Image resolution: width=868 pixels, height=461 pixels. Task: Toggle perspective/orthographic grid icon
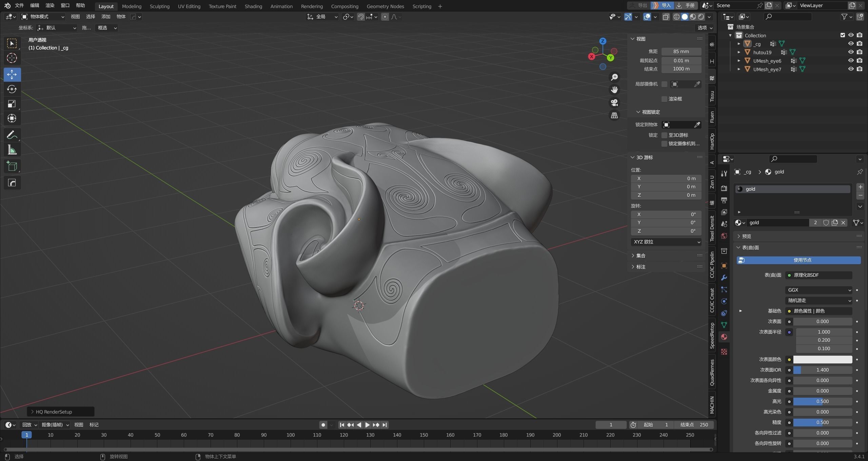614,115
